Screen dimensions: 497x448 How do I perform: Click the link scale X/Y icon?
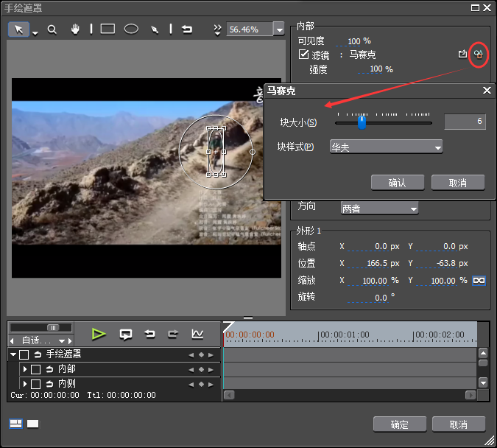(479, 281)
